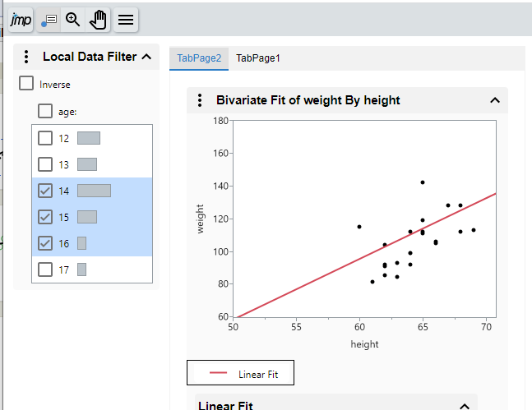
Task: Click the age 17 histogram bar
Action: pyautogui.click(x=81, y=269)
